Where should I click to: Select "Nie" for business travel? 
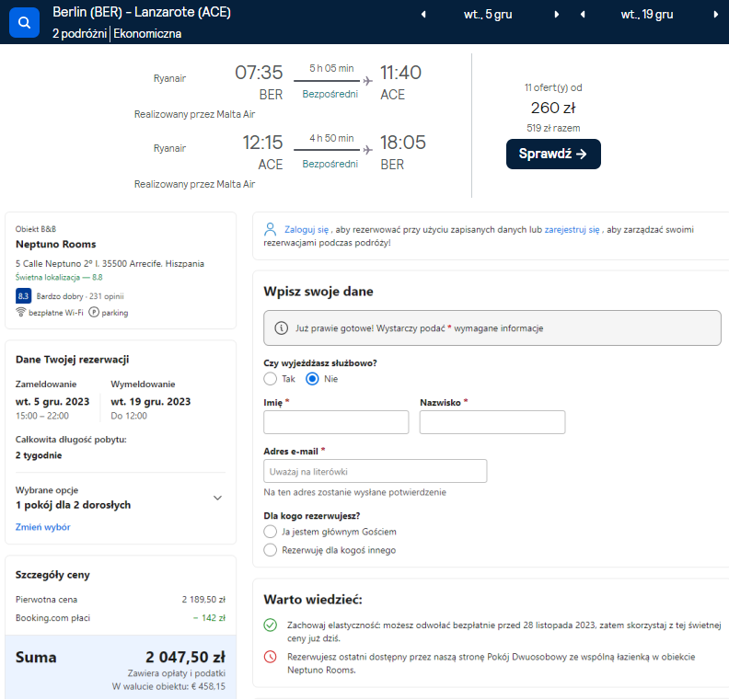(312, 379)
